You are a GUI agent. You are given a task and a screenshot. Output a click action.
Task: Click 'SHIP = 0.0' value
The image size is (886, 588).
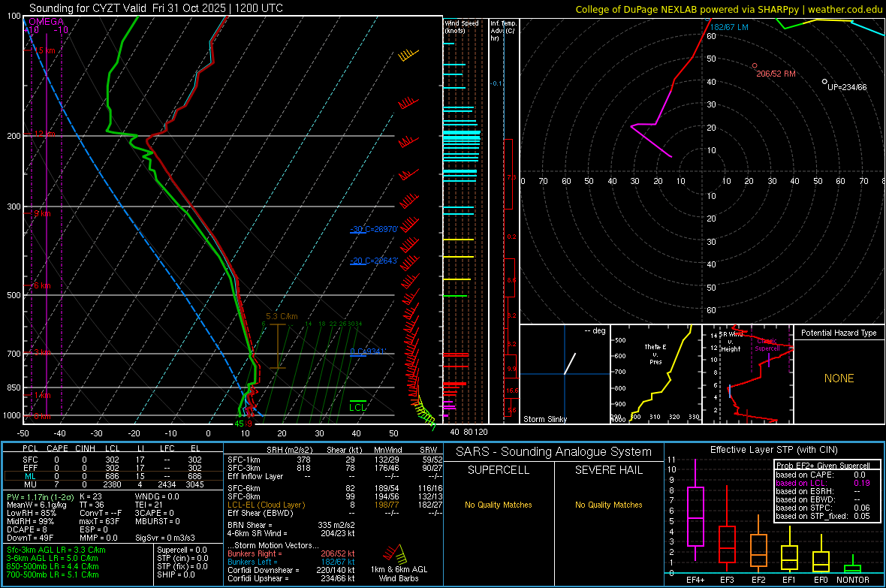coord(175,574)
